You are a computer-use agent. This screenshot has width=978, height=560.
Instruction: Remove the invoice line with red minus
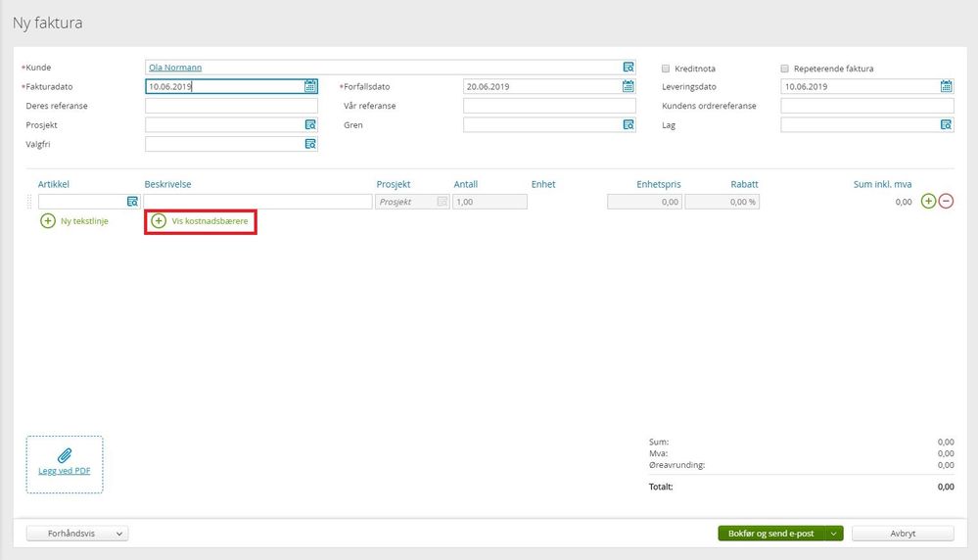tap(946, 201)
